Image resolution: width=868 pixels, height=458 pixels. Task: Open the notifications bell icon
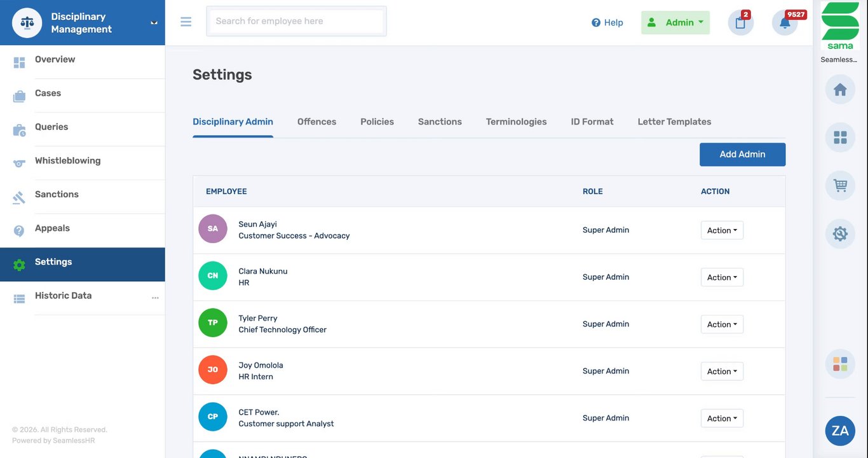pos(785,23)
